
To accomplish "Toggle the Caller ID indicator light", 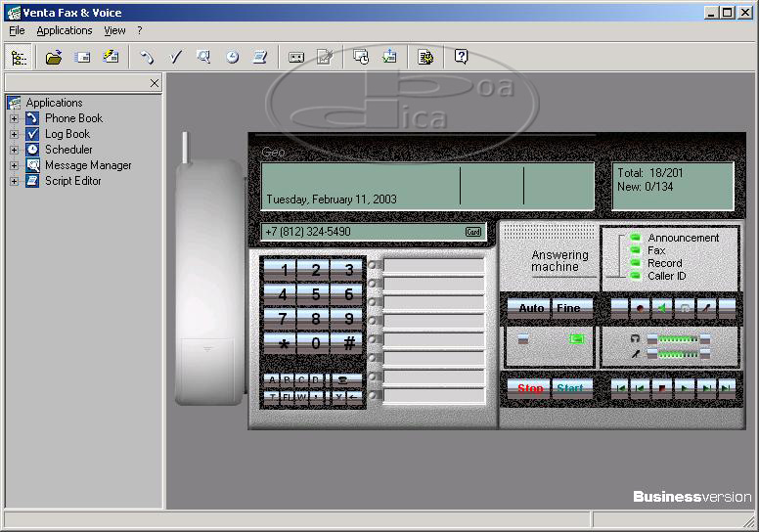I will (634, 276).
